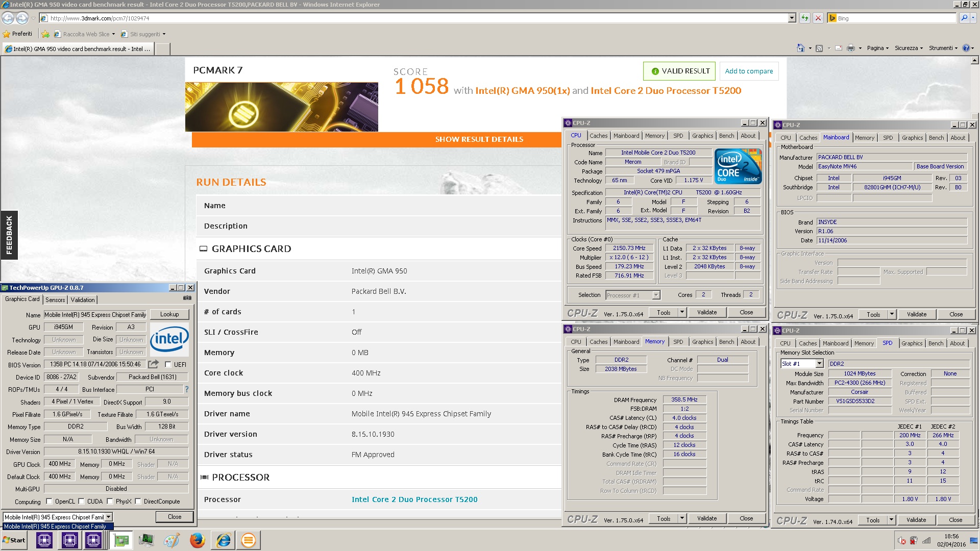Image resolution: width=980 pixels, height=551 pixels.
Task: Toggle the CUDA checkbox
Action: point(81,501)
